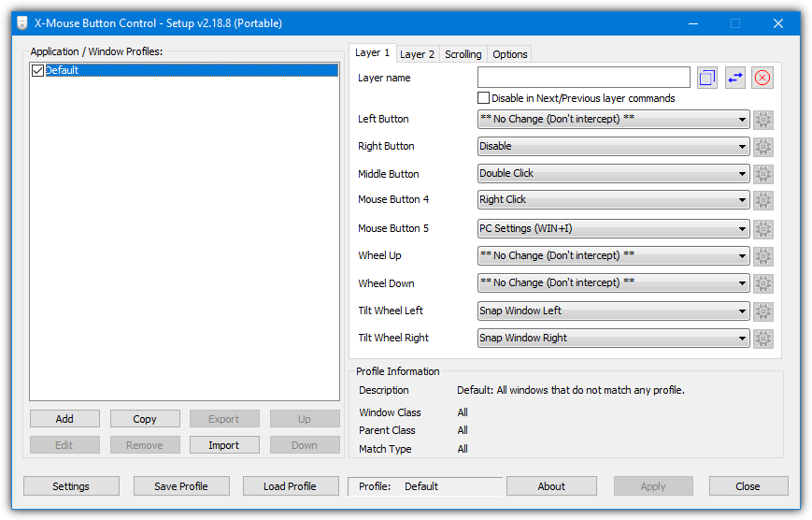Open the Right Button action dropdown
The image size is (812, 520).
coord(613,146)
